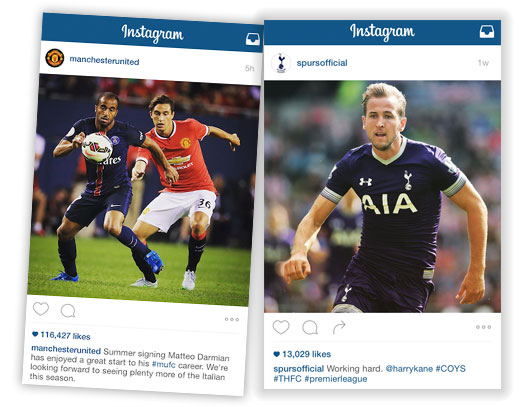The image size is (526, 407).
Task: Like the spursofficial post with heart icon
Action: click(281, 327)
